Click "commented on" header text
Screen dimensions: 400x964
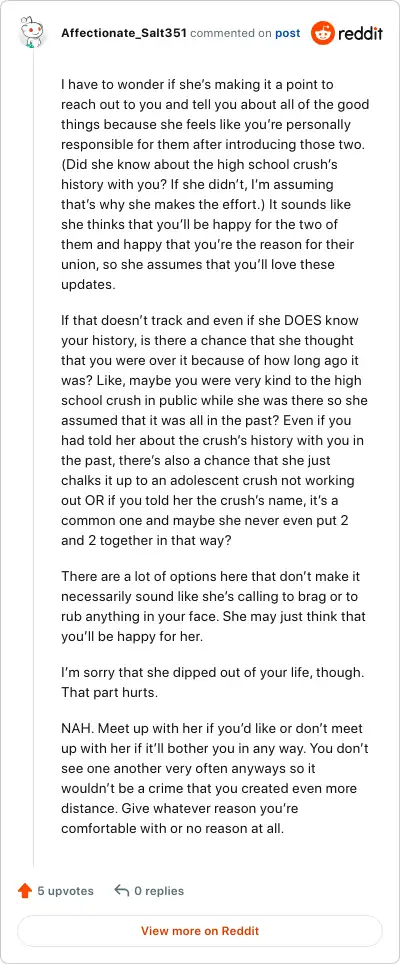pos(231,33)
